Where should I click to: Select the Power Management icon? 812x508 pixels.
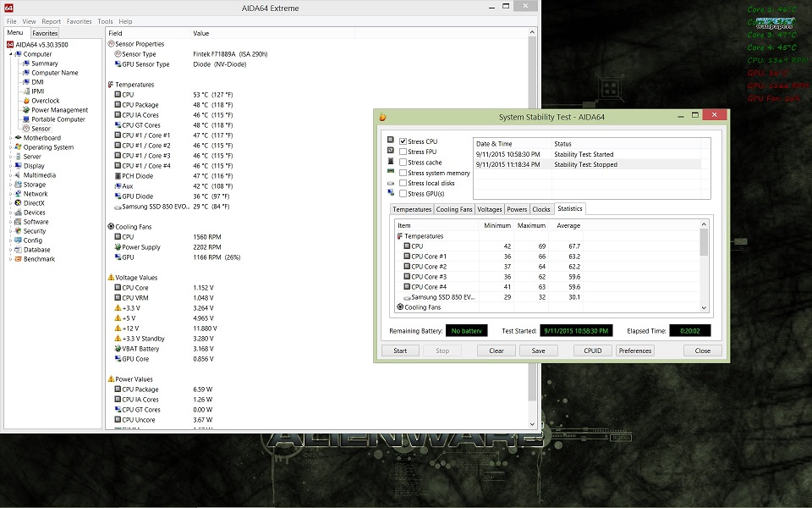(26, 110)
